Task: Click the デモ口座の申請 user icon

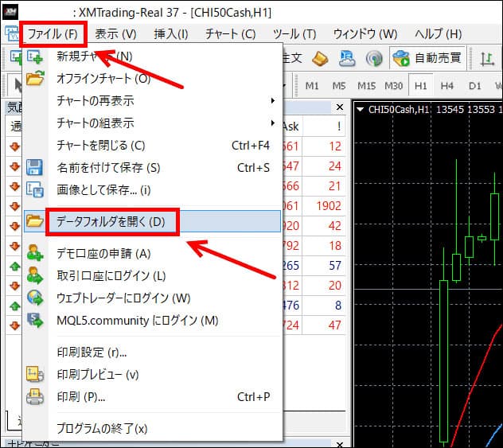Action: (x=35, y=254)
